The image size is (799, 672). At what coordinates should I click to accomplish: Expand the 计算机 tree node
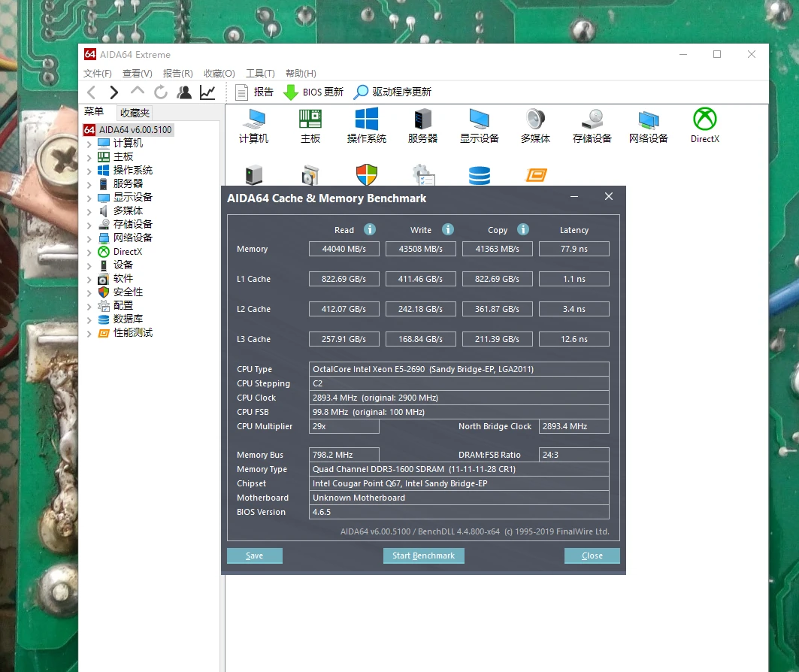point(89,144)
